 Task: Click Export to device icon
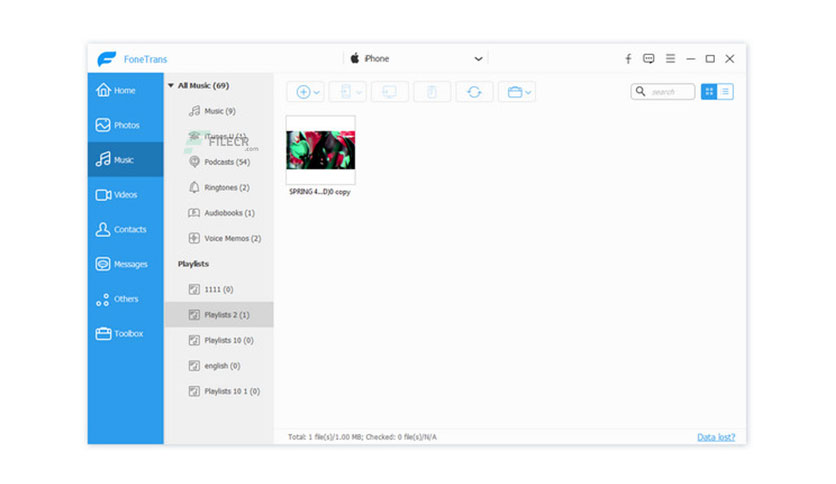tap(345, 92)
